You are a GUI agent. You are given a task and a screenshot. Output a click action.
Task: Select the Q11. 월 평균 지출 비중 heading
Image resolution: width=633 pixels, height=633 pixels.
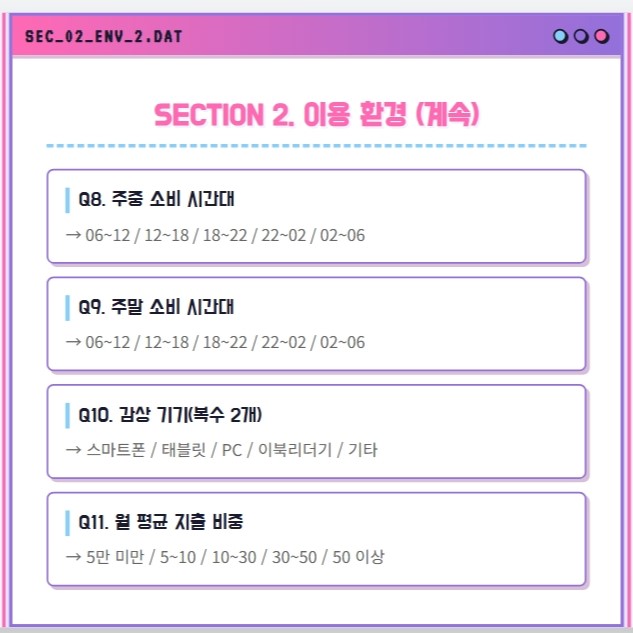[x=161, y=522]
